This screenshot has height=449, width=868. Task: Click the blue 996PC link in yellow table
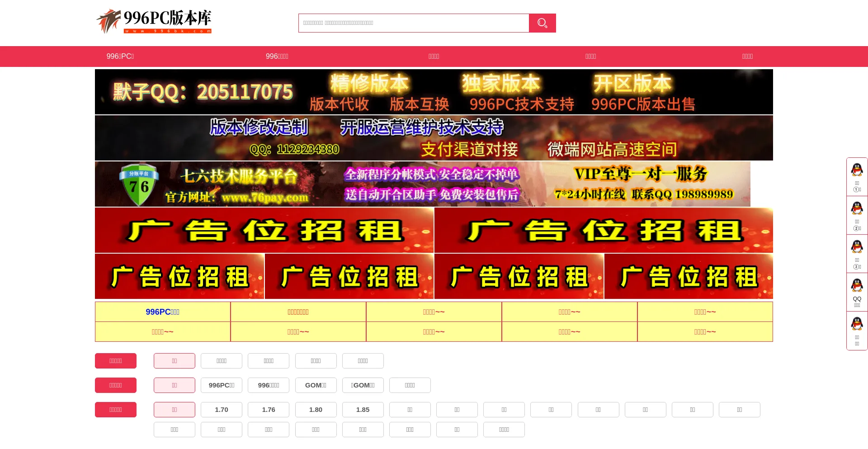pos(163,312)
